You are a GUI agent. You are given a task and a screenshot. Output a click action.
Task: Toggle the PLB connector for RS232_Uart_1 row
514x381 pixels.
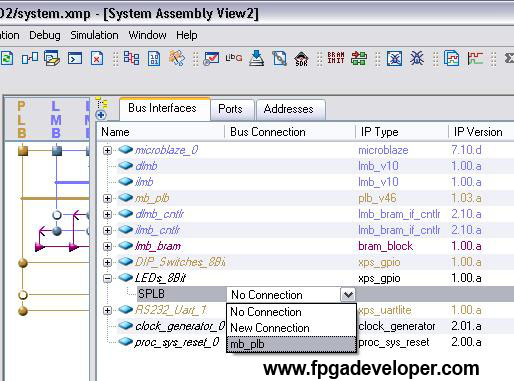(x=23, y=311)
